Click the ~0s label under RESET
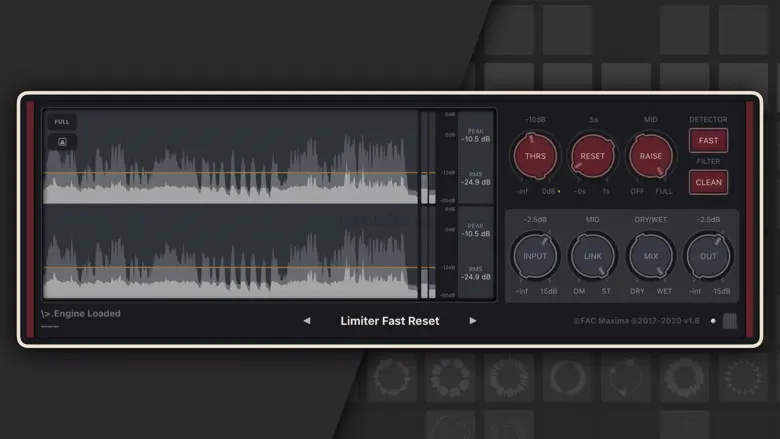Image resolution: width=780 pixels, height=439 pixels. pos(580,191)
